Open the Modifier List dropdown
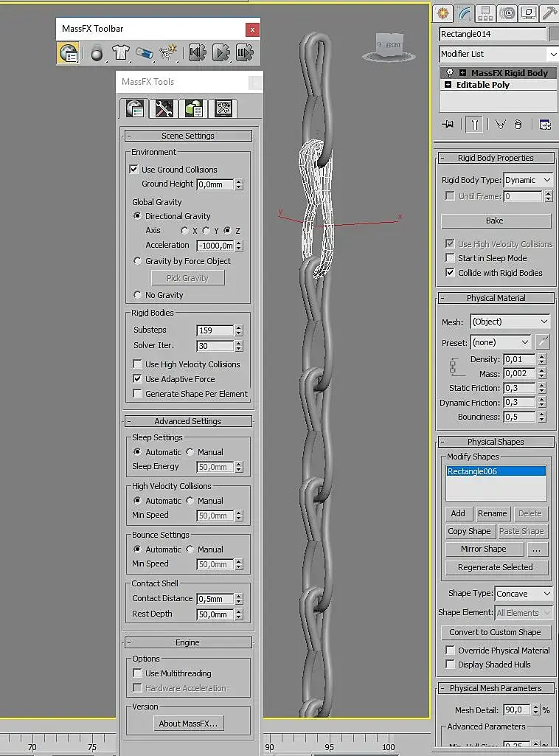This screenshot has height=756, width=559. tap(553, 54)
